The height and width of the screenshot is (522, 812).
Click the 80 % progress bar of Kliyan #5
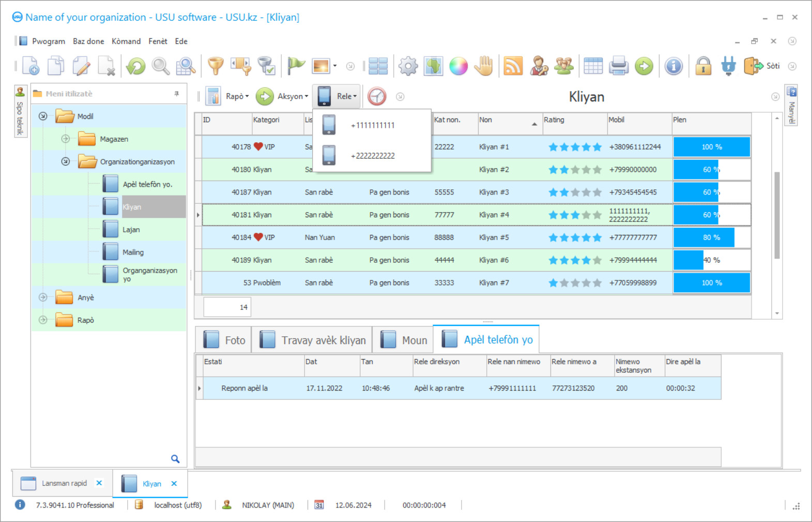point(711,237)
